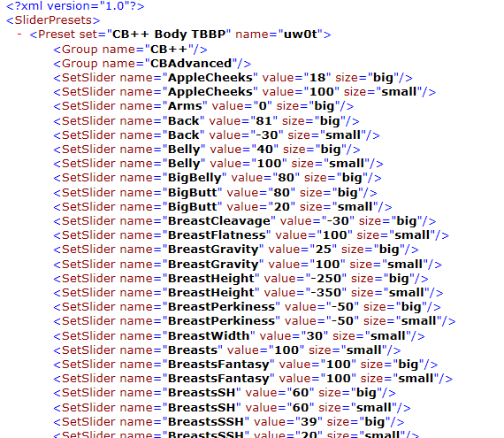Image resolution: width=504 pixels, height=438 pixels.
Task: Select the Back line with value -30
Action: (x=217, y=135)
